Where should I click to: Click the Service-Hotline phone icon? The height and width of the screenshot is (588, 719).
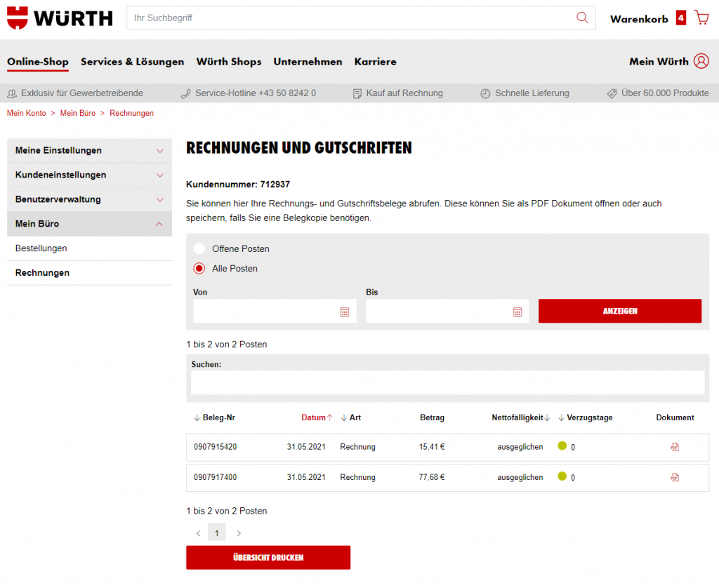coord(185,93)
